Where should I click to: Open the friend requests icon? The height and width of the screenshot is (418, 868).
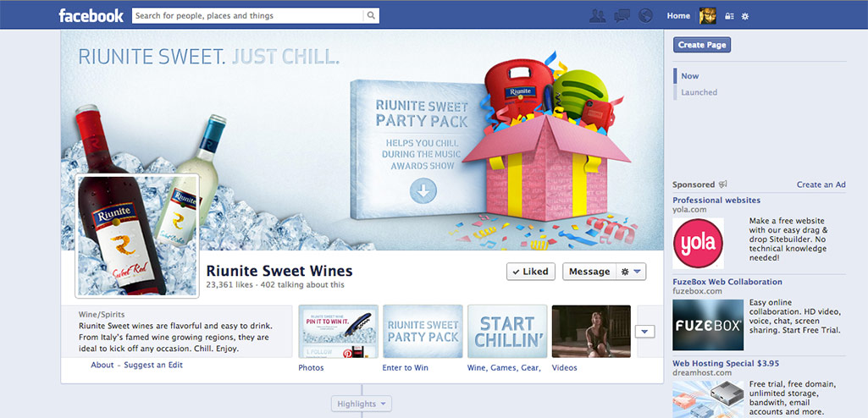pyautogui.click(x=598, y=15)
